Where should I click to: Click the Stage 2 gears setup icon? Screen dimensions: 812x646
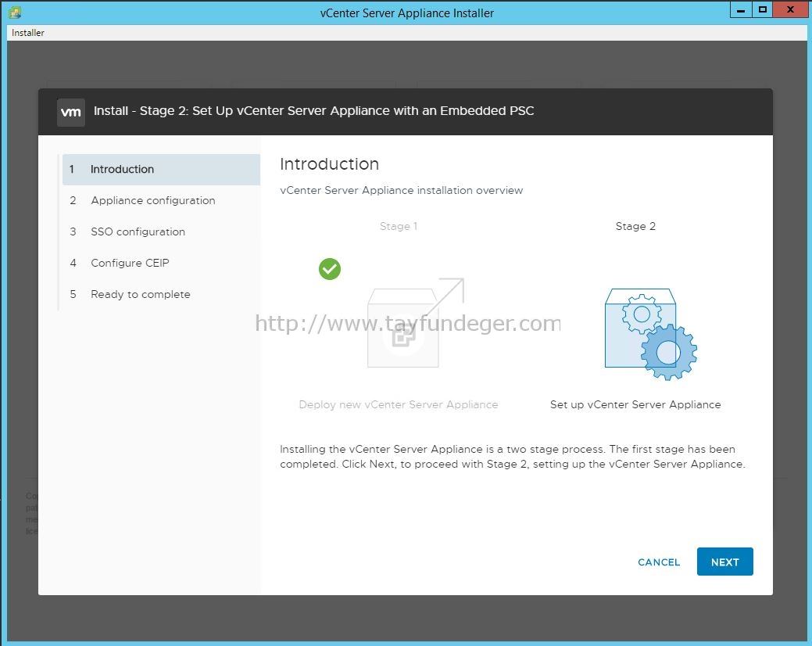(x=651, y=334)
